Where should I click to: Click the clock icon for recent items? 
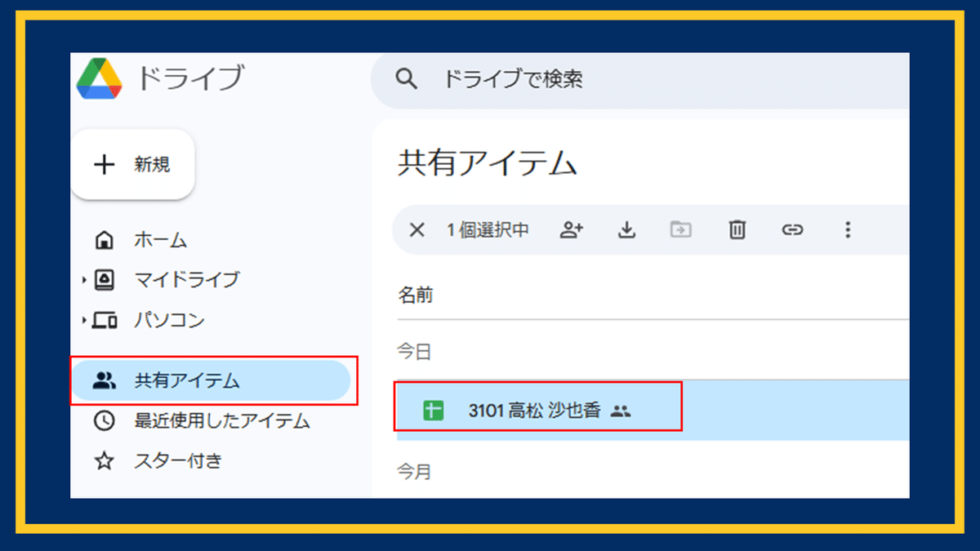click(x=104, y=421)
